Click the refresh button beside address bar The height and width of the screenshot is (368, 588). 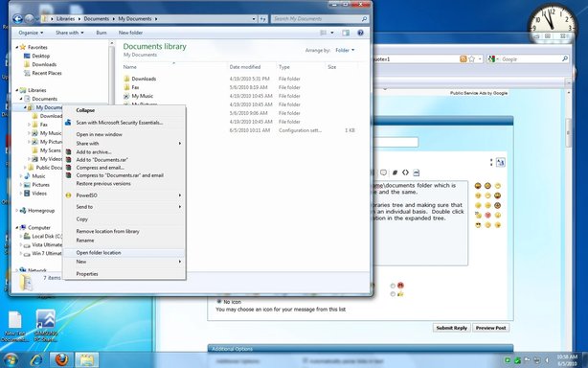coord(262,19)
